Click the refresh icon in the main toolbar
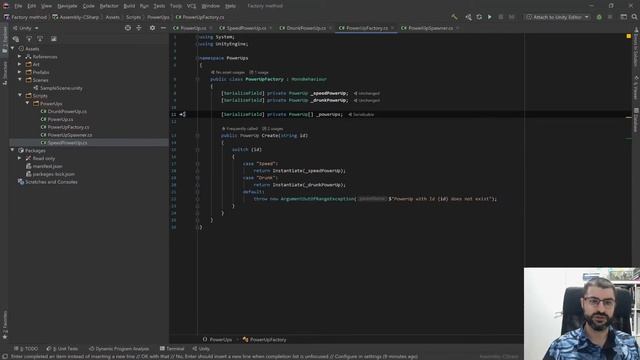 point(479,17)
